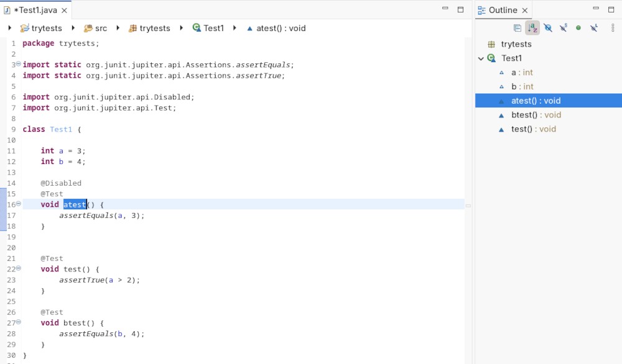Click Collapse All icon in Outline toolbar
The image size is (622, 364).
(518, 28)
